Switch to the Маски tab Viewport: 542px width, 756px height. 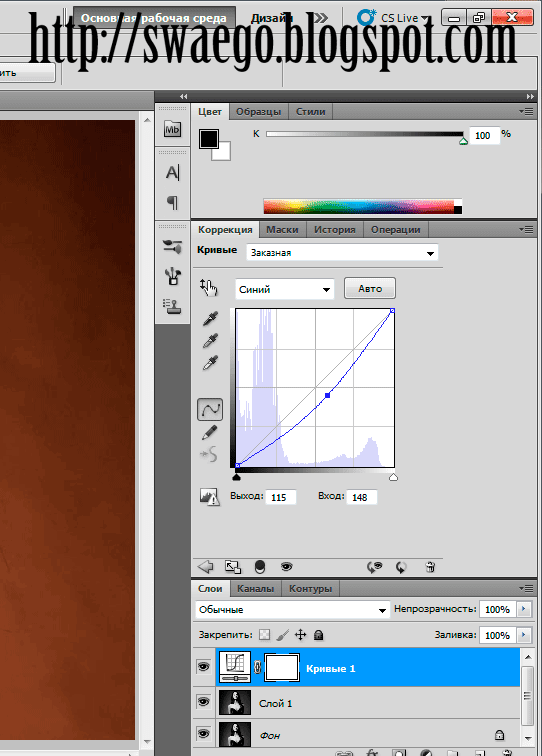pyautogui.click(x=283, y=230)
